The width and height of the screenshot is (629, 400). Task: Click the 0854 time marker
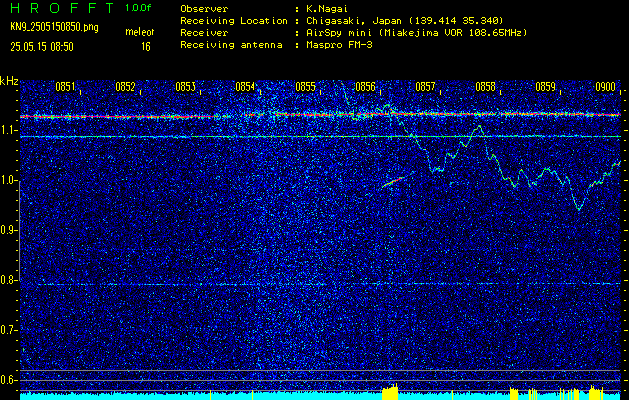pyautogui.click(x=245, y=87)
